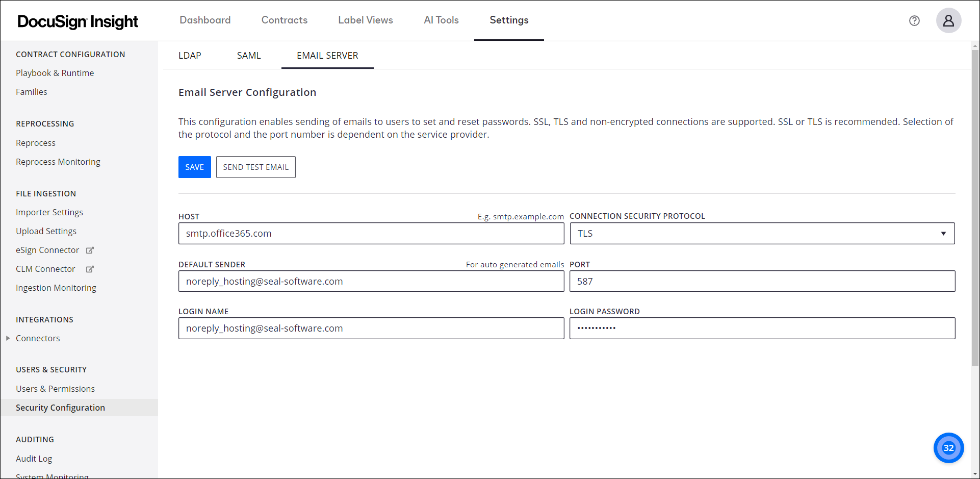Click into the HOST input field
The image size is (980, 479).
[x=371, y=234]
